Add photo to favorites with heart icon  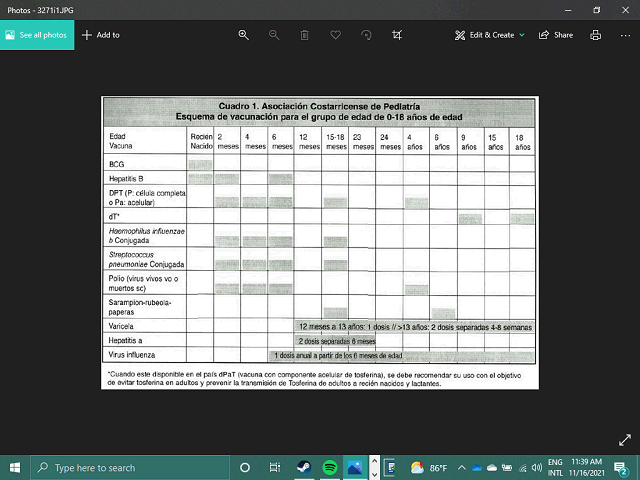point(336,35)
